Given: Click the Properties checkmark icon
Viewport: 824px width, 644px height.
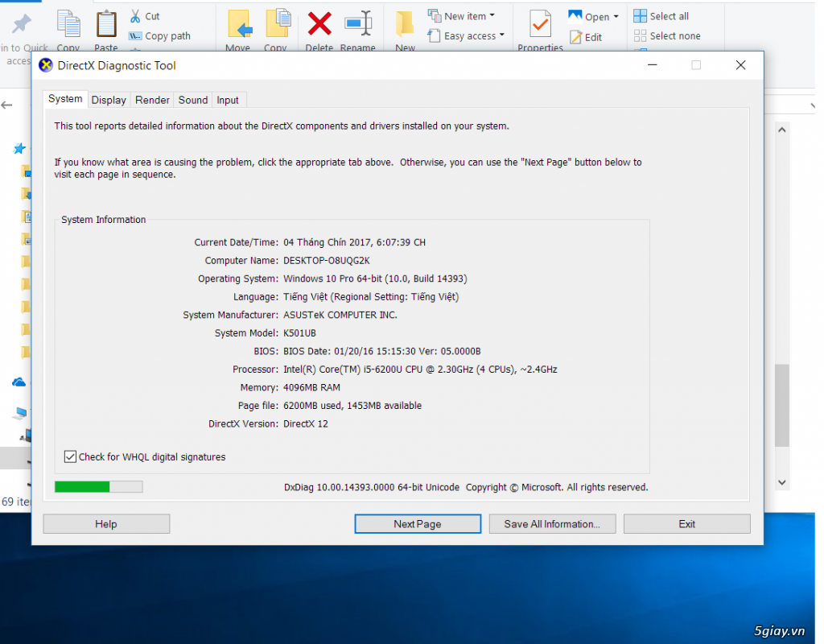Looking at the screenshot, I should 540,24.
